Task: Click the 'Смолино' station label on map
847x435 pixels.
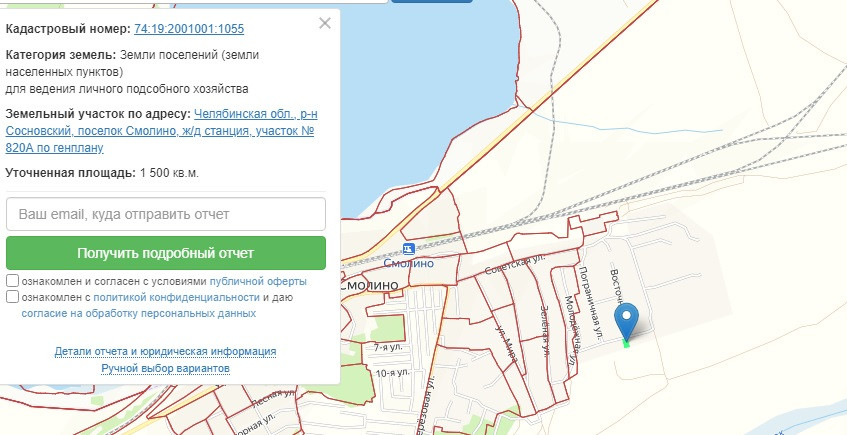Action: (x=408, y=263)
